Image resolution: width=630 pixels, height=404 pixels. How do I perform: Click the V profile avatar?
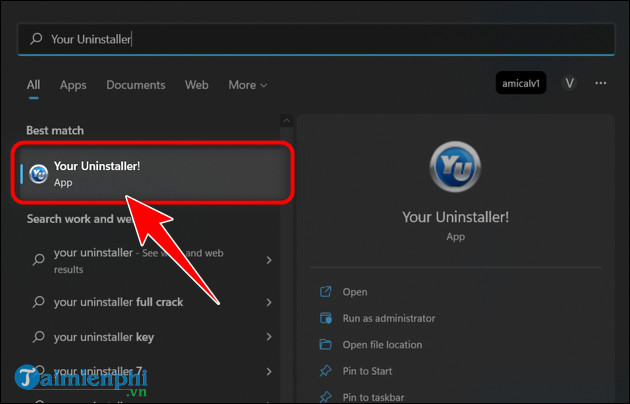569,83
